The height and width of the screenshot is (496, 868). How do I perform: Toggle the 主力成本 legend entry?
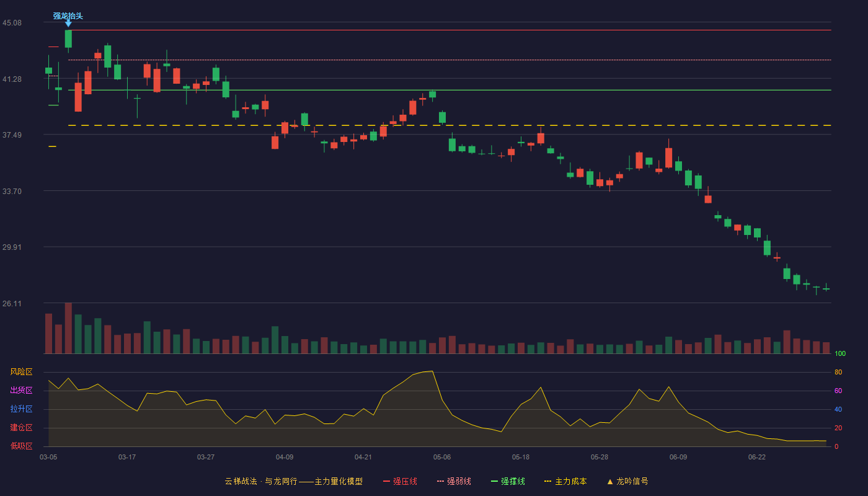click(x=565, y=481)
